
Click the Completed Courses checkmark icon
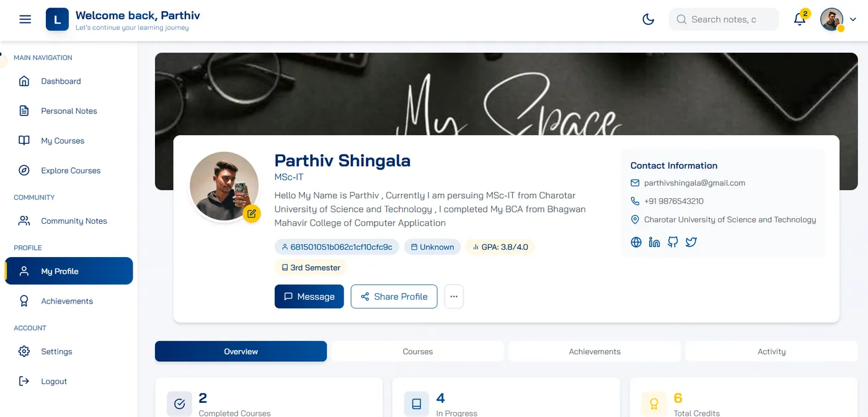180,404
